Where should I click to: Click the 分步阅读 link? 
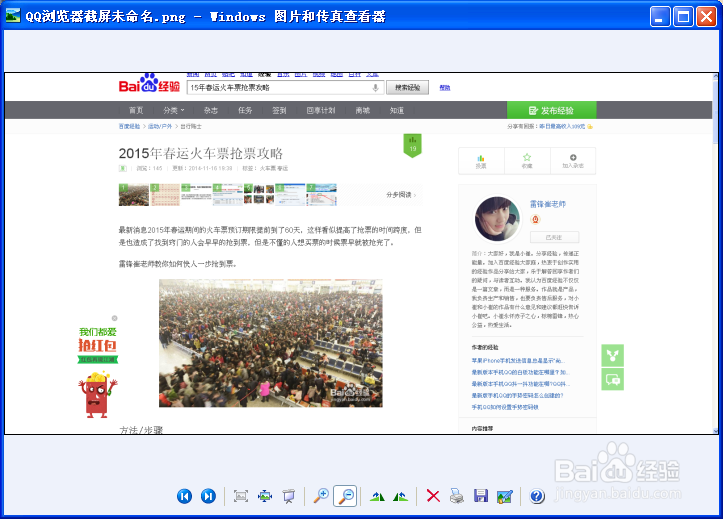[x=401, y=195]
